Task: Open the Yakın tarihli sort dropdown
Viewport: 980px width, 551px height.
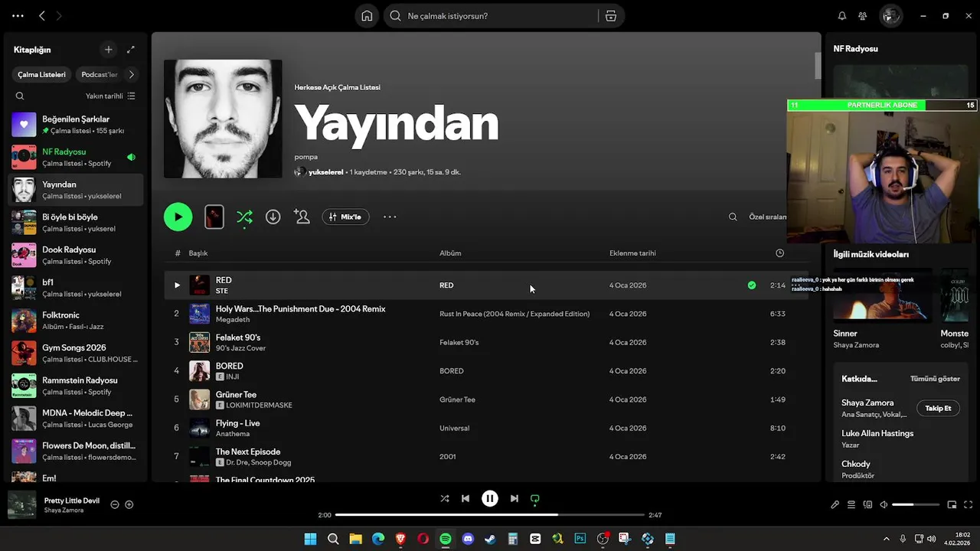Action: coord(110,96)
